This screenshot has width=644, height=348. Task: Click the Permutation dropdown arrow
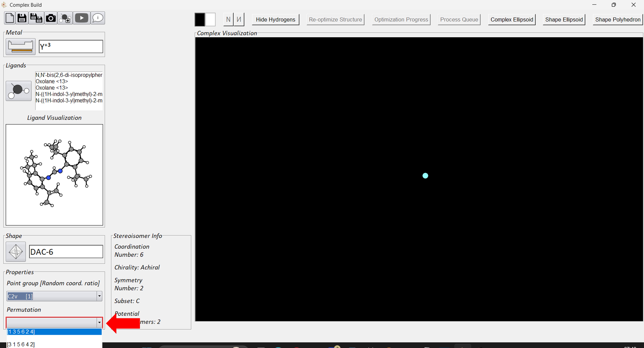pyautogui.click(x=99, y=323)
